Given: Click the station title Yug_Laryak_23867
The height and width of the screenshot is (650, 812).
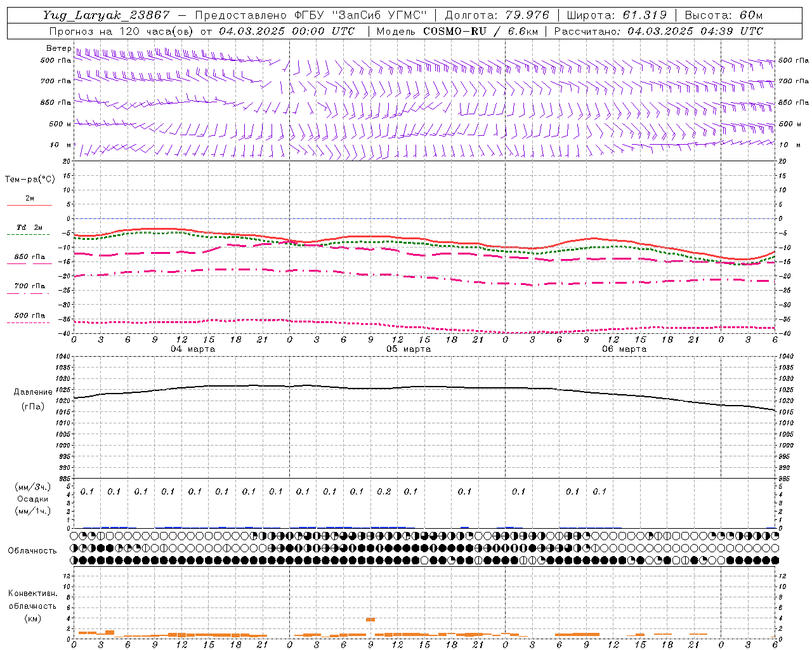Looking at the screenshot, I should tap(106, 15).
